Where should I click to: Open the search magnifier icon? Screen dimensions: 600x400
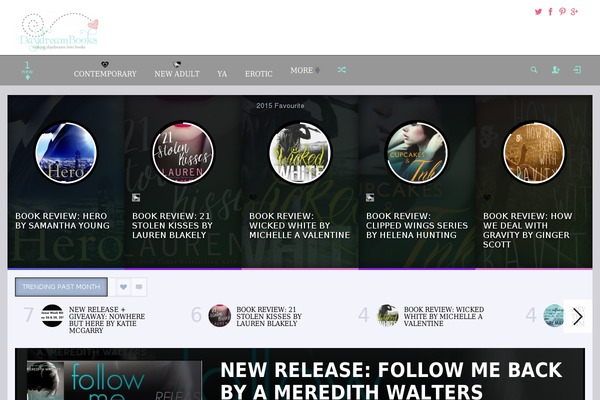point(534,70)
